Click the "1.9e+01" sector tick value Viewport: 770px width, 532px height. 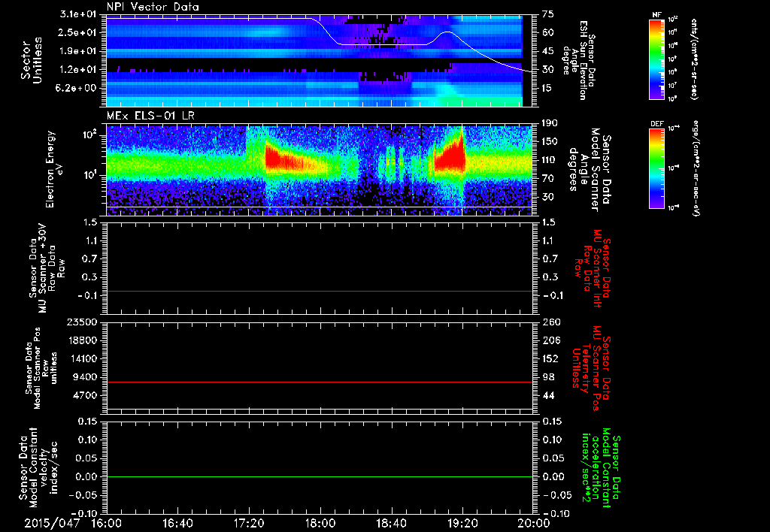[80, 51]
